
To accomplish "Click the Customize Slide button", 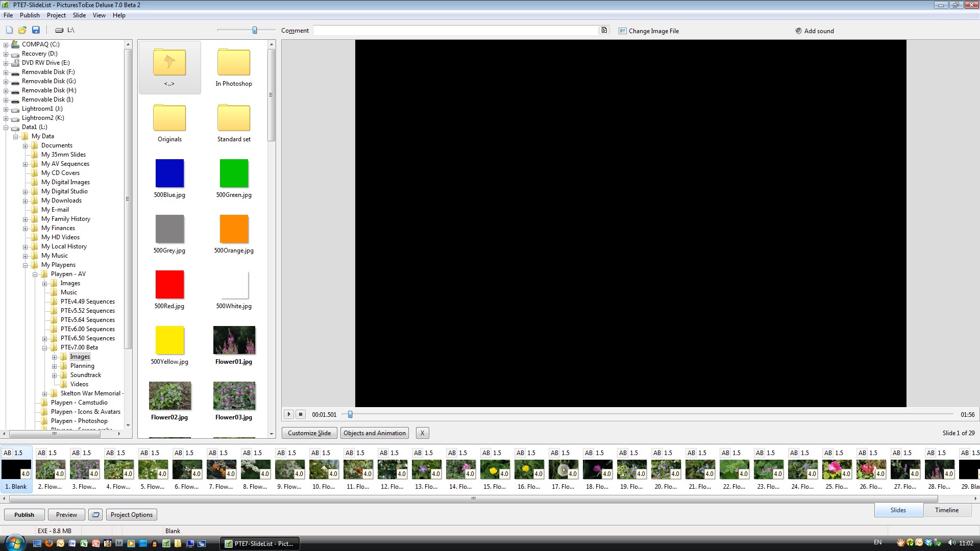I will (x=309, y=433).
